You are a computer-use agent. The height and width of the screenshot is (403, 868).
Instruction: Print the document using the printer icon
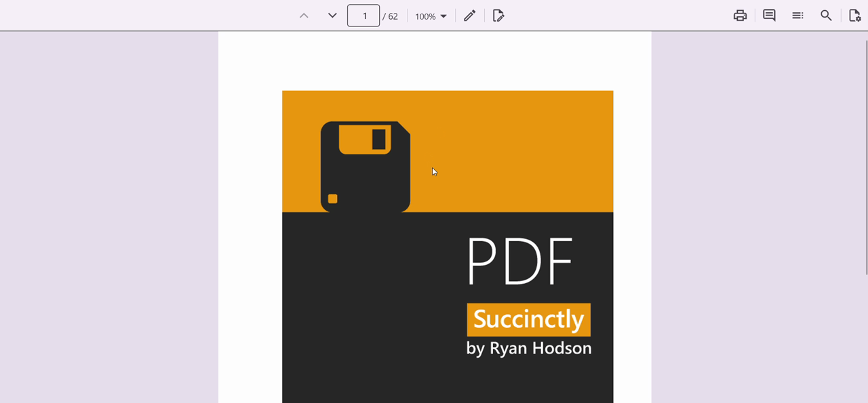click(740, 16)
